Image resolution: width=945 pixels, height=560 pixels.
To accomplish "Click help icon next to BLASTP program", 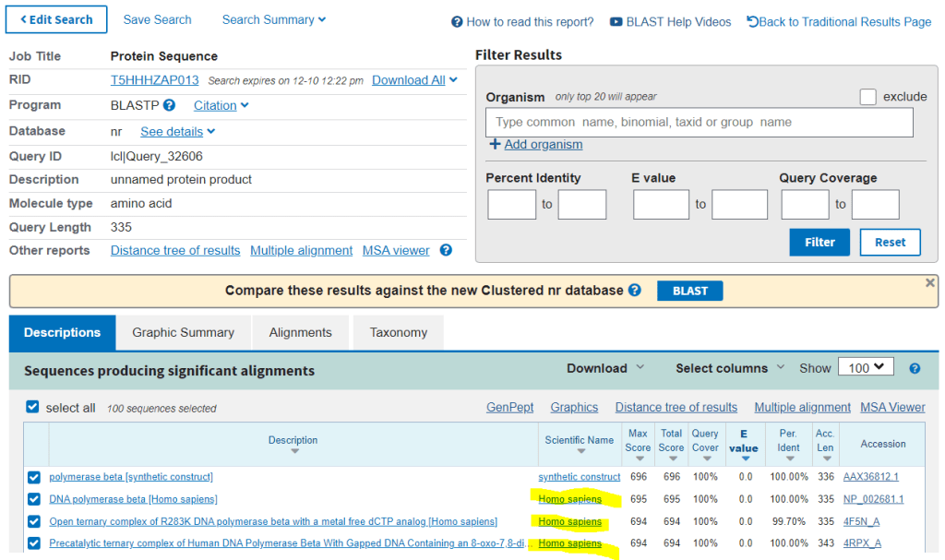I will point(170,106).
